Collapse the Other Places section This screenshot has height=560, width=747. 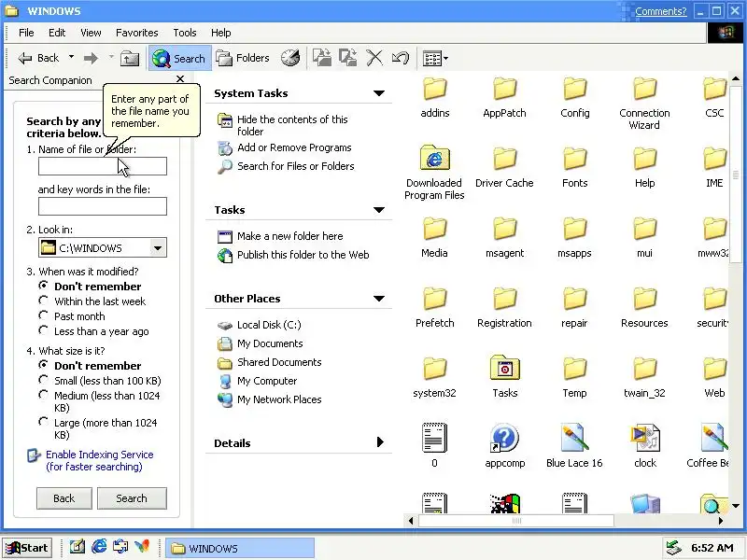coord(379,299)
